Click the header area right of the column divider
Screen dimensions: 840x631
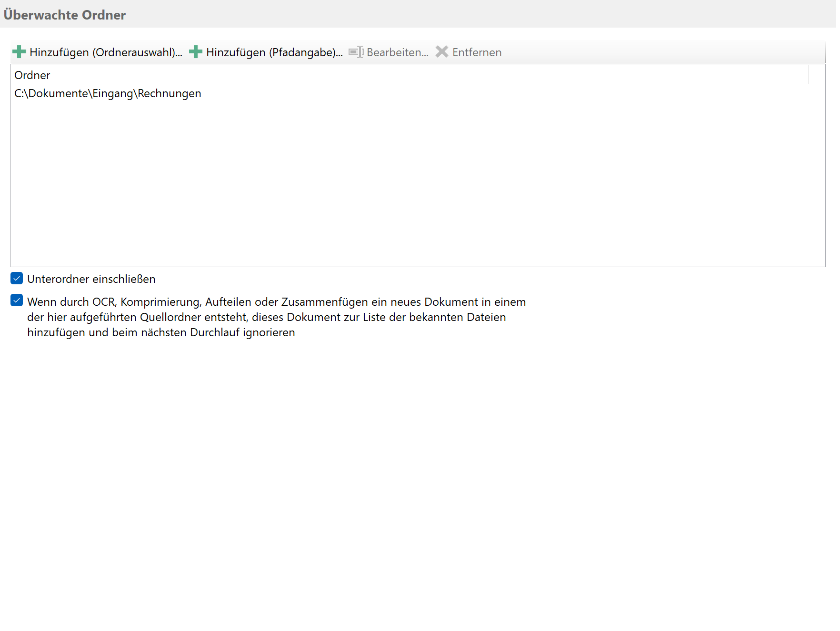(817, 75)
